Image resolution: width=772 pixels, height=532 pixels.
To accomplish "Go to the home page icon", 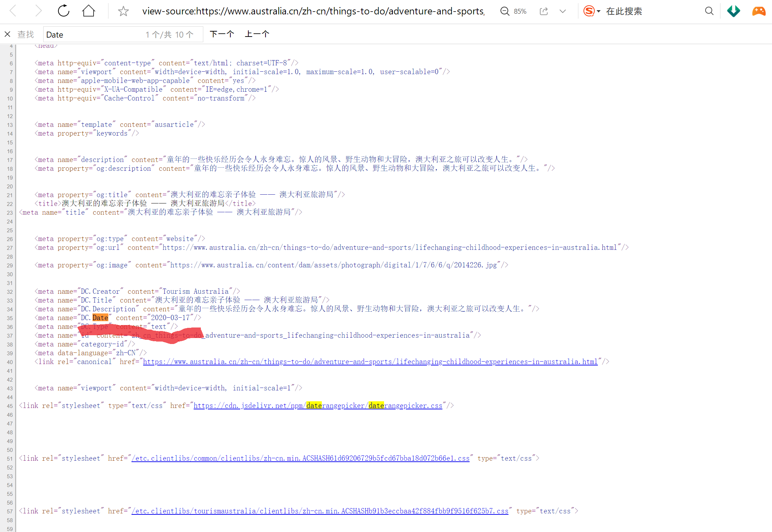I will (89, 11).
